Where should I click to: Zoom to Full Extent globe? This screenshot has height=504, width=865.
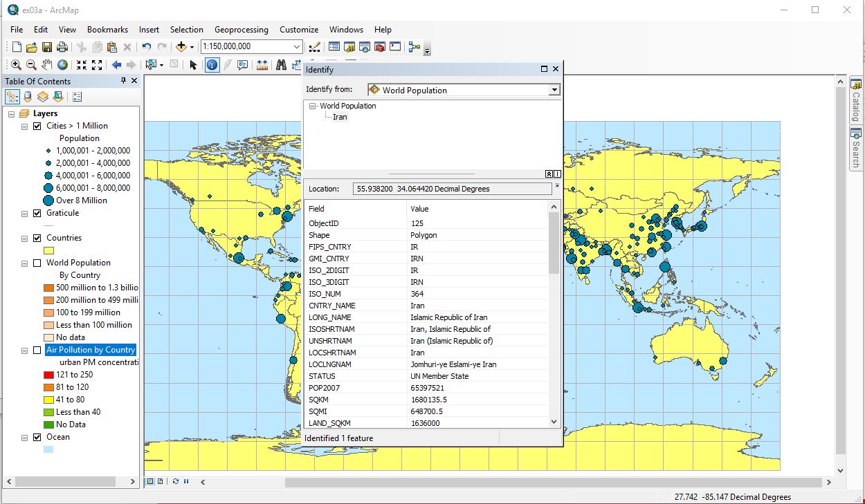pyautogui.click(x=62, y=65)
